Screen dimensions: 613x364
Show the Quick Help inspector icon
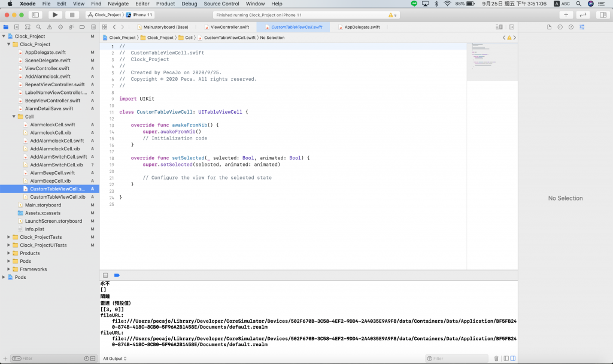(x=570, y=27)
